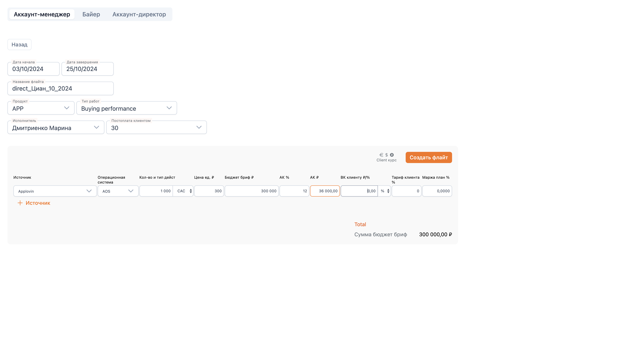Image resolution: width=644 pixels, height=357 pixels.
Task: Click the Дата начала date field
Action: [x=34, y=69]
